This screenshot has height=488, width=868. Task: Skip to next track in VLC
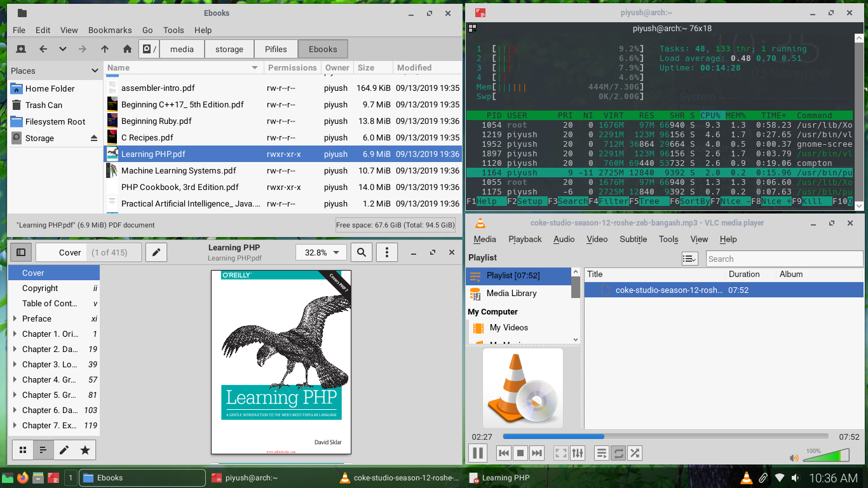click(537, 453)
